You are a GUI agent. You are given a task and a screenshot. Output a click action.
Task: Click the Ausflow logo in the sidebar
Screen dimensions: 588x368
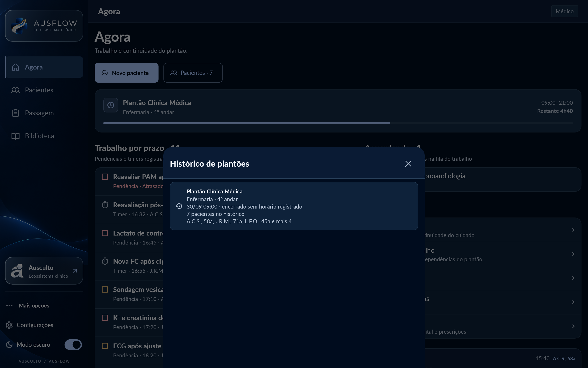pos(44,26)
